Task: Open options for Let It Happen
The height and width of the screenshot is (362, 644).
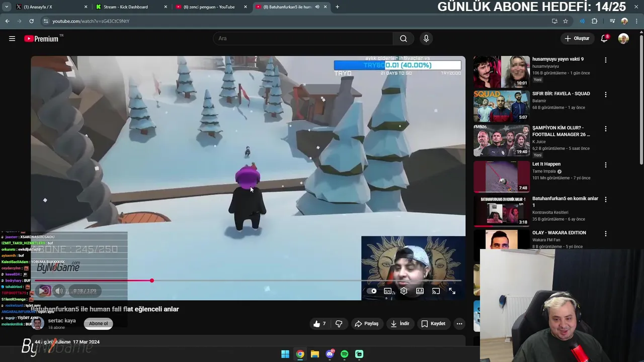Action: (606, 165)
